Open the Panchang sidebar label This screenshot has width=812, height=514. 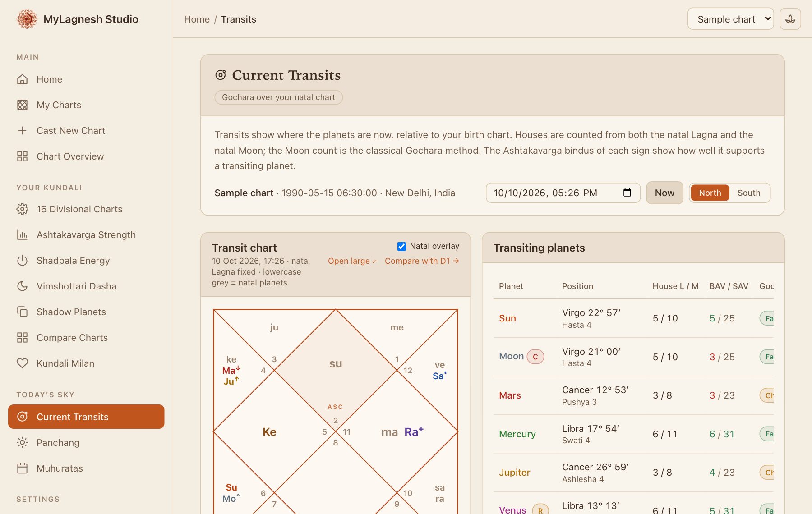(x=58, y=443)
